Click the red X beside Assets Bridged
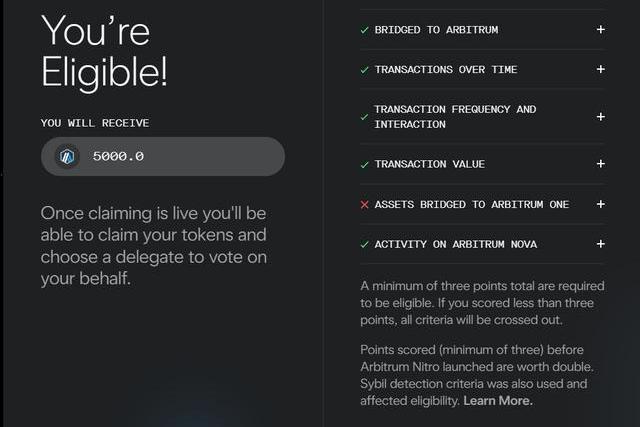Viewport: 640px width, 427px height. [364, 204]
